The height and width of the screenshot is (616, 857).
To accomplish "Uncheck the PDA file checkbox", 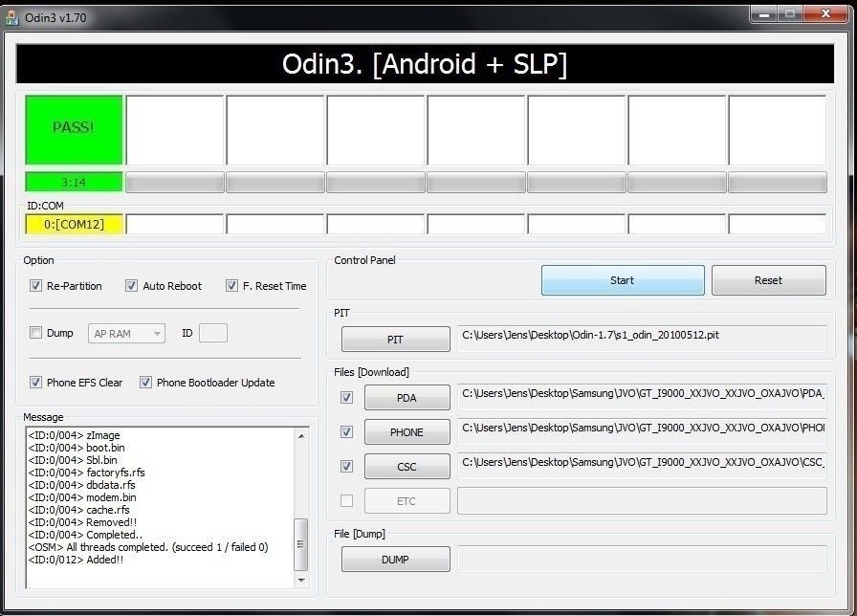I will click(x=346, y=397).
